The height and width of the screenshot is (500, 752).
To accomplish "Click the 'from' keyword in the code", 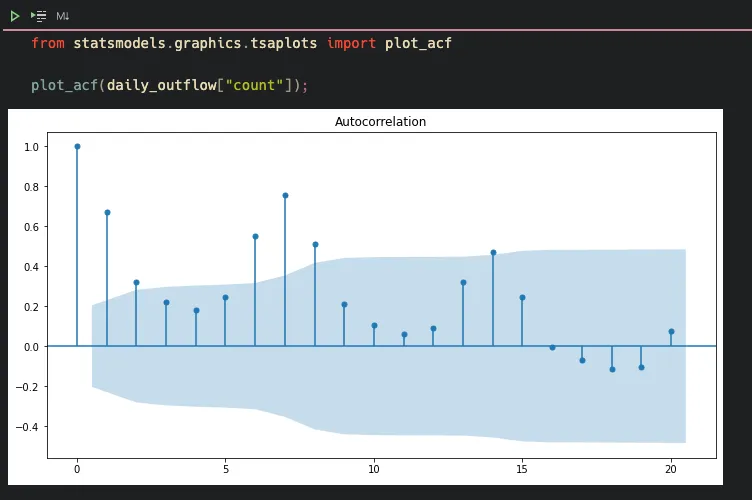I will [47, 43].
